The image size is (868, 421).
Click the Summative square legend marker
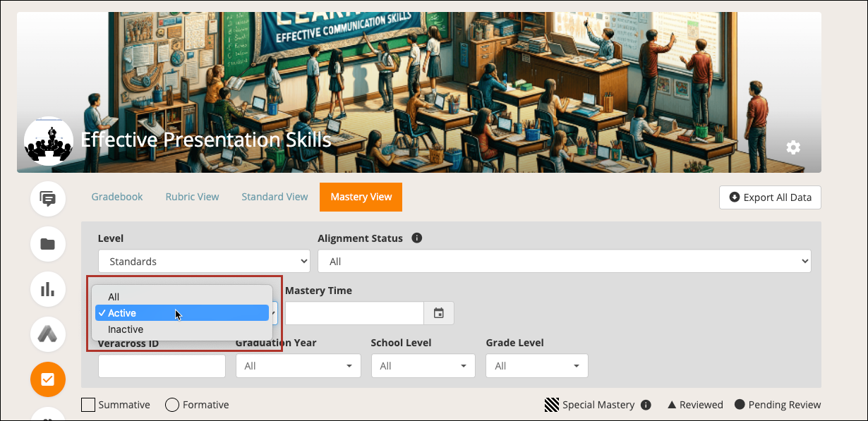coord(88,405)
